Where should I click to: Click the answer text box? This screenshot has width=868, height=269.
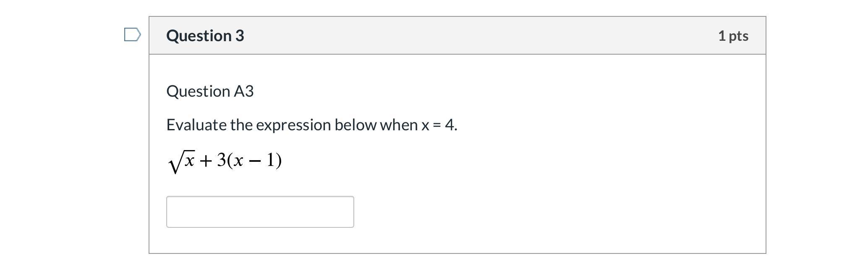click(260, 212)
